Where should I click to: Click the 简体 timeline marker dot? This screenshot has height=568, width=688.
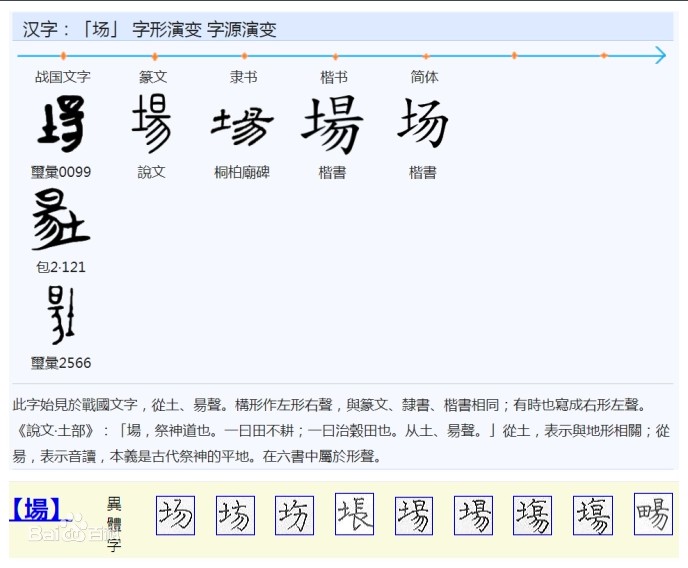click(426, 56)
